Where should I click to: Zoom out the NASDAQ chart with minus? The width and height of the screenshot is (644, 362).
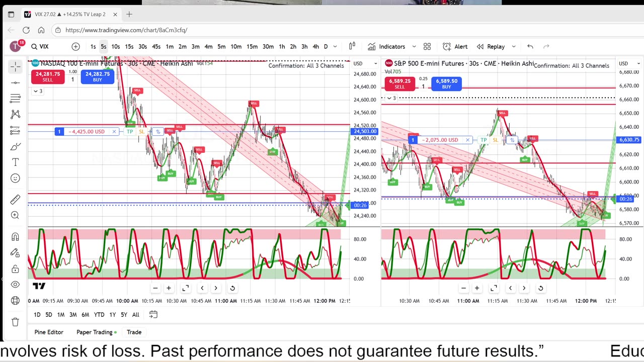155,288
